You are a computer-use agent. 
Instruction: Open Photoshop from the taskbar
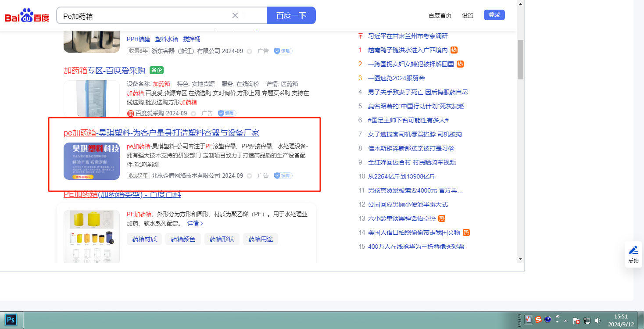(x=11, y=320)
